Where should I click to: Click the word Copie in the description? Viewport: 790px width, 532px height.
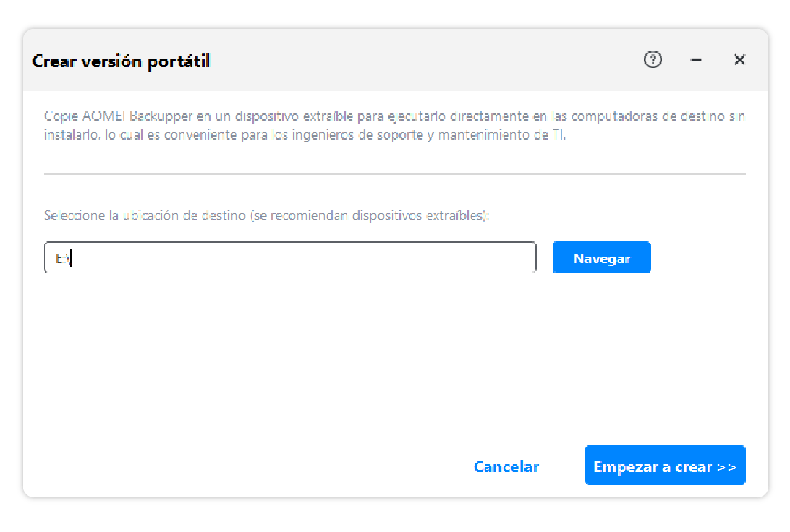(x=57, y=116)
